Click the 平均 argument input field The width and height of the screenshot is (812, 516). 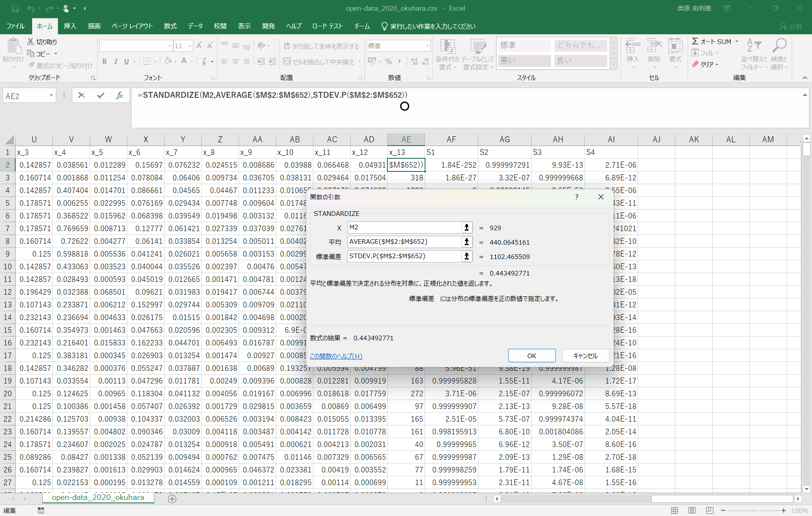(404, 242)
